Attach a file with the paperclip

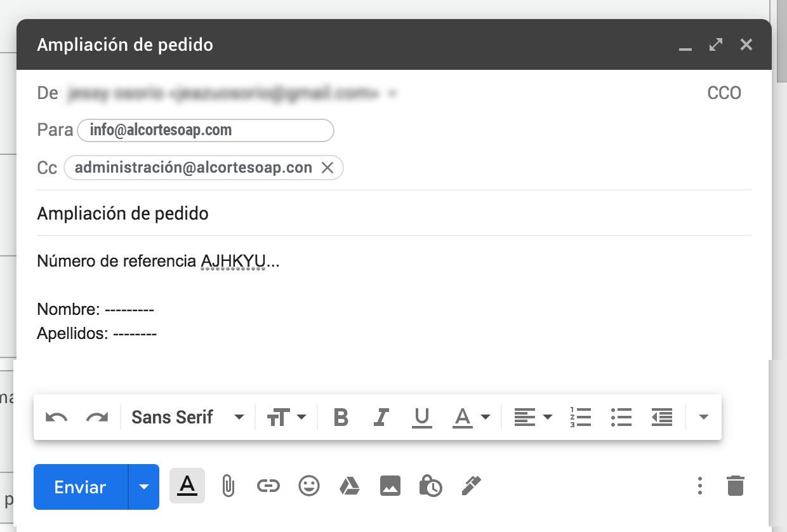(x=228, y=486)
